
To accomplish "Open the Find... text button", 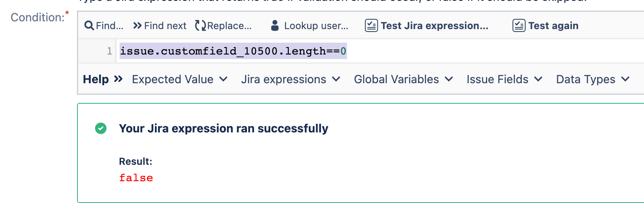I will point(104,26).
